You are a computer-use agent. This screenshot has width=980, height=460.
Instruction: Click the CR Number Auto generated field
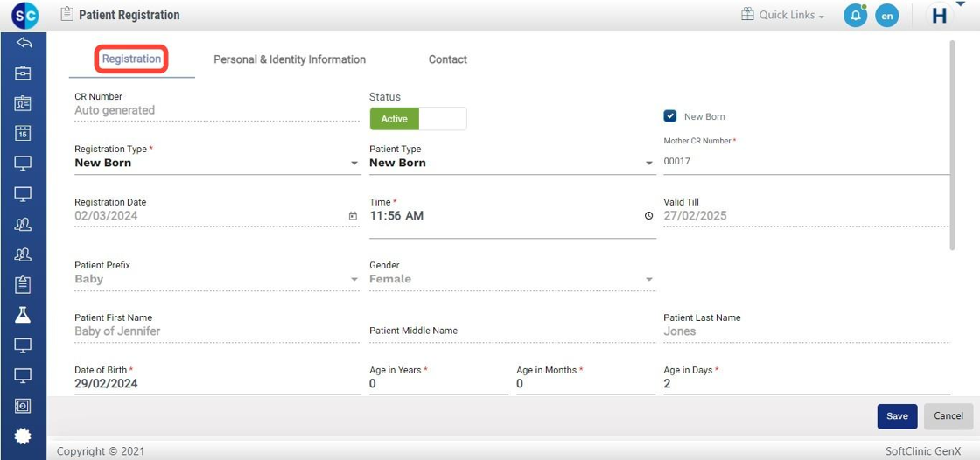pos(218,110)
